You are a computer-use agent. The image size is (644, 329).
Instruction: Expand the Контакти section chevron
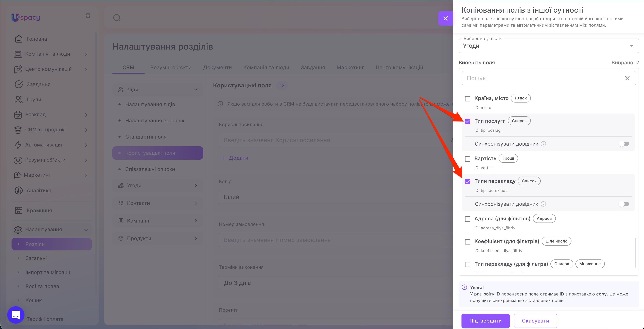tap(196, 203)
